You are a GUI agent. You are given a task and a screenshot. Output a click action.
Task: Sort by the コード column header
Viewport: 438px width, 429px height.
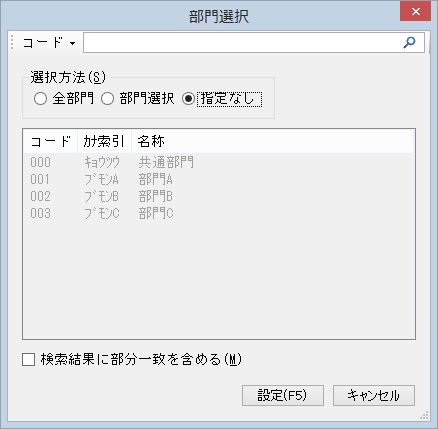pyautogui.click(x=51, y=141)
